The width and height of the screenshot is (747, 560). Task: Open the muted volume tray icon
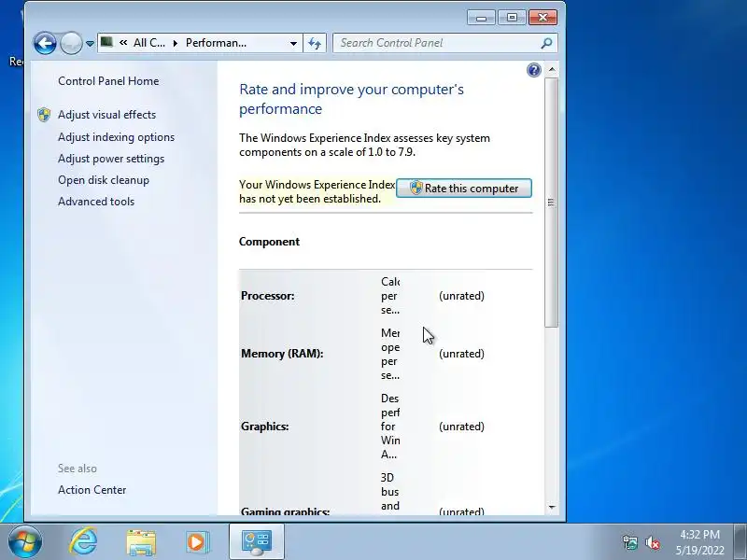pyautogui.click(x=653, y=542)
